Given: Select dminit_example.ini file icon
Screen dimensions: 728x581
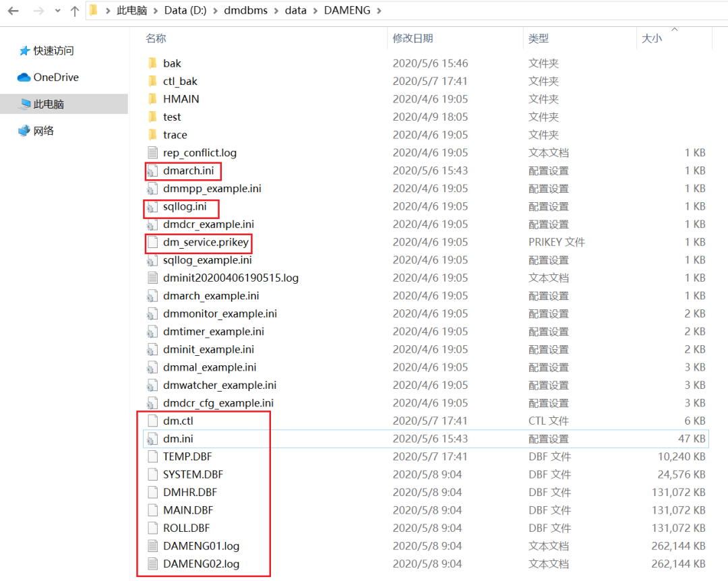Looking at the screenshot, I should point(152,349).
